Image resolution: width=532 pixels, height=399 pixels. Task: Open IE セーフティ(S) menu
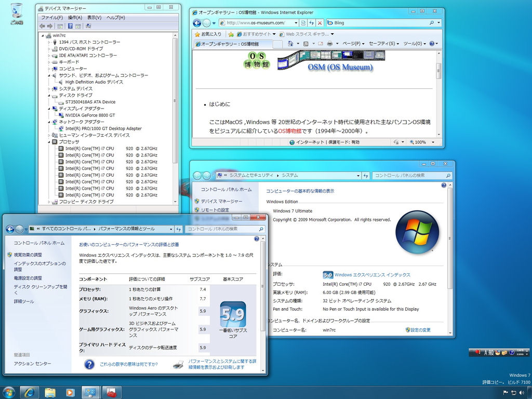(384, 44)
